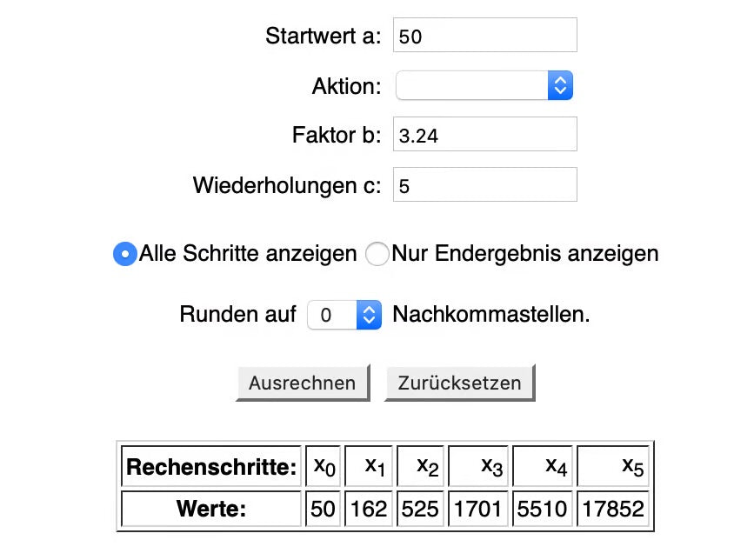Click the x1 column header cell
Screen dimensions: 734x560
tap(369, 467)
